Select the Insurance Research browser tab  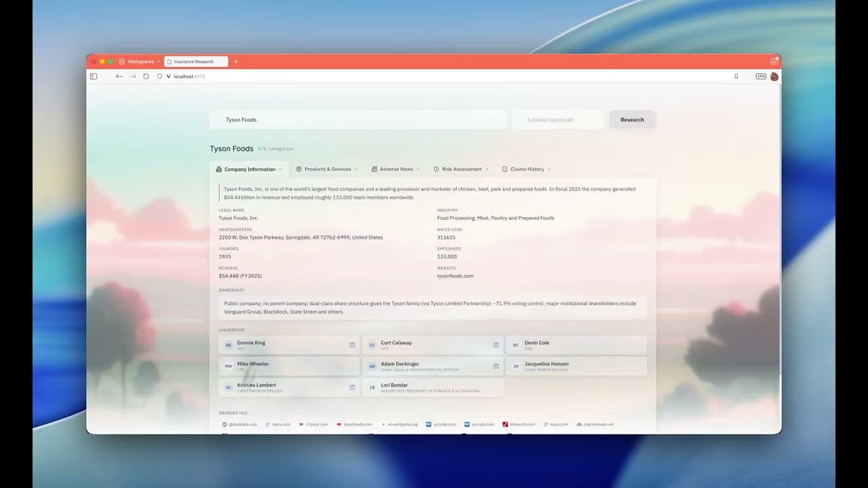[x=196, y=62]
